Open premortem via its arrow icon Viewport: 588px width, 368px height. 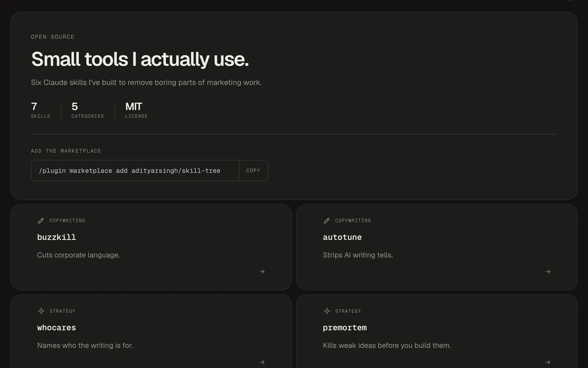[548, 362]
